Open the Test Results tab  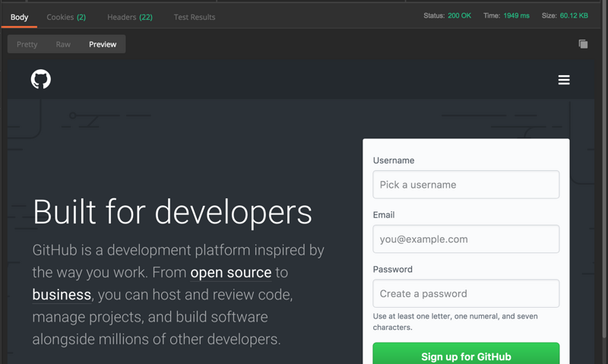pos(195,17)
